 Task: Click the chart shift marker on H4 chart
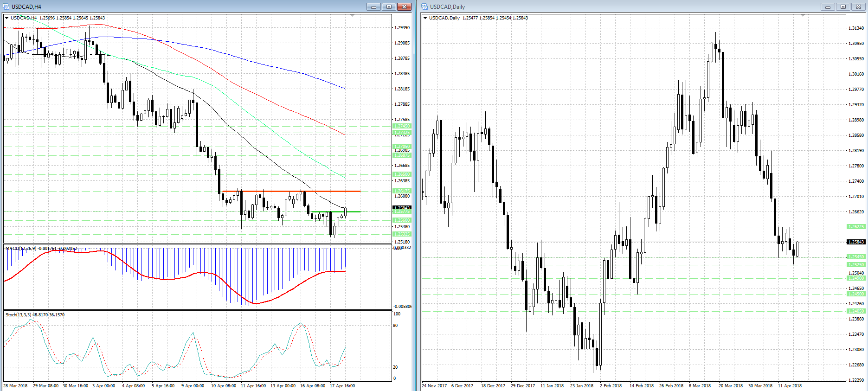point(353,16)
